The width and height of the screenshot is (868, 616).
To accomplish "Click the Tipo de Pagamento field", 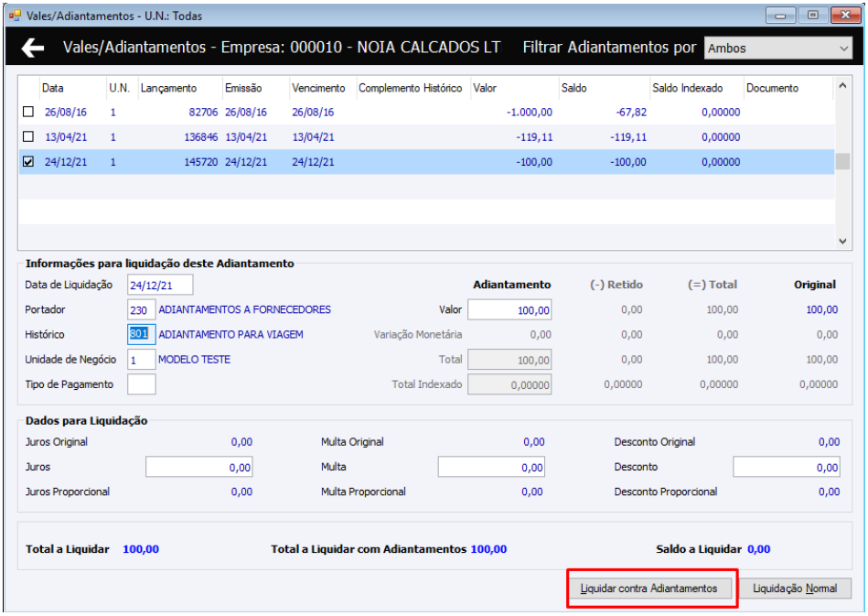I will [x=141, y=384].
